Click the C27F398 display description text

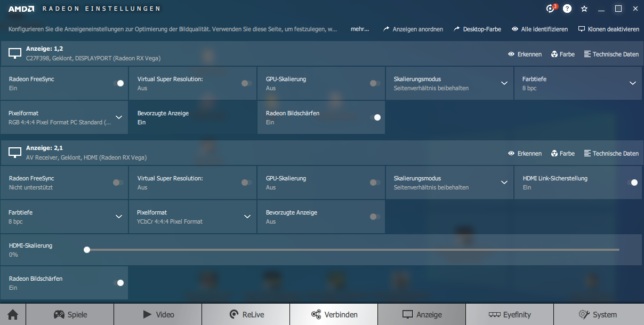tap(93, 58)
